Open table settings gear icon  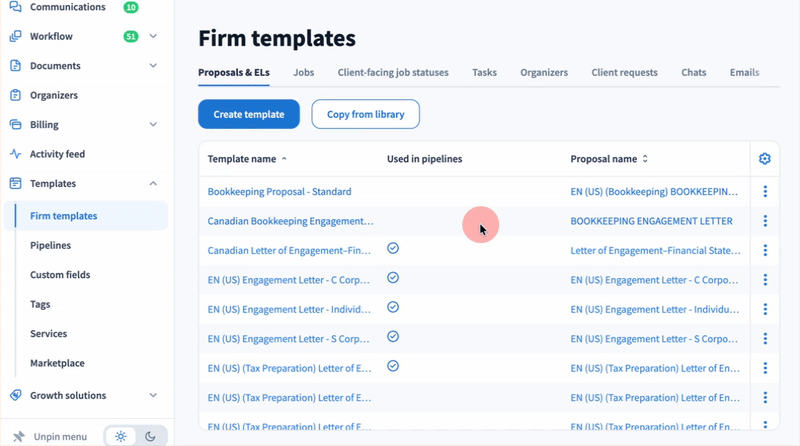tap(765, 159)
